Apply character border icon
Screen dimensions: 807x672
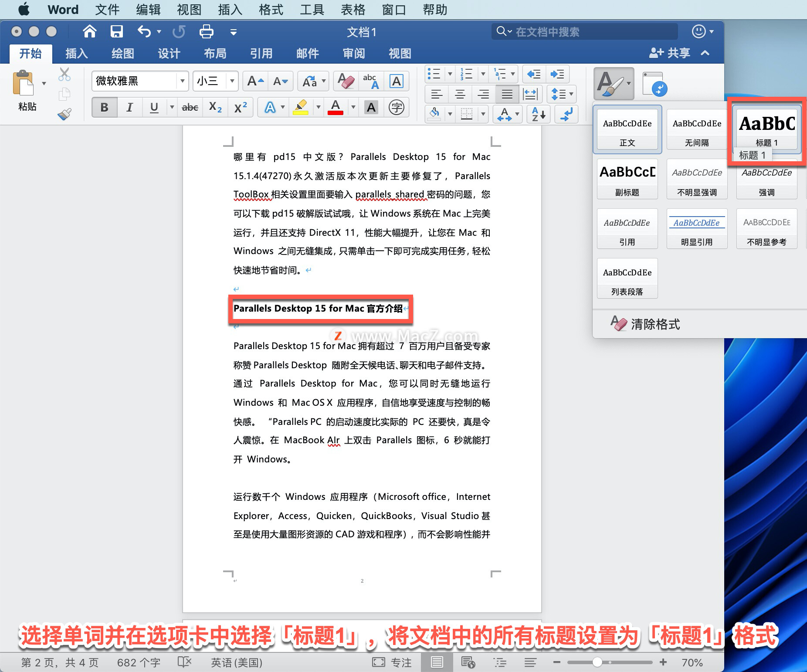pyautogui.click(x=396, y=81)
